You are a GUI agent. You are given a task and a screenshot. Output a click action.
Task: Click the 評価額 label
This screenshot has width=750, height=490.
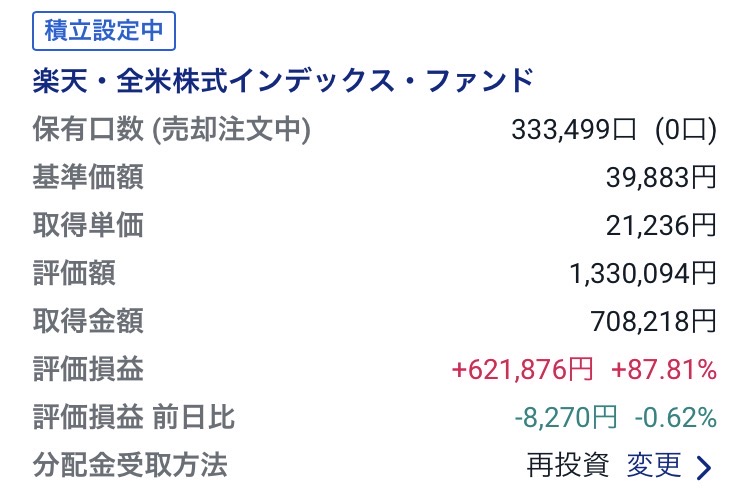click(74, 273)
